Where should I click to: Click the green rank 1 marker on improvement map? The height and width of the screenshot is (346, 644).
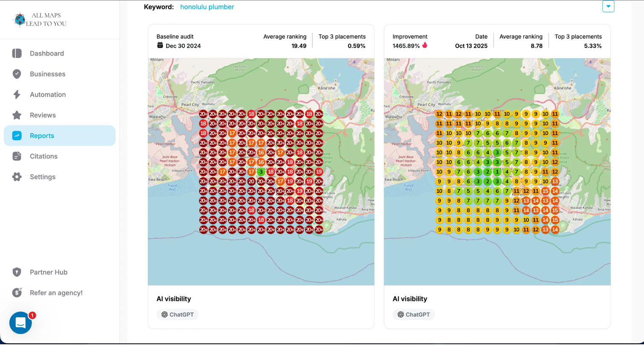[497, 172]
